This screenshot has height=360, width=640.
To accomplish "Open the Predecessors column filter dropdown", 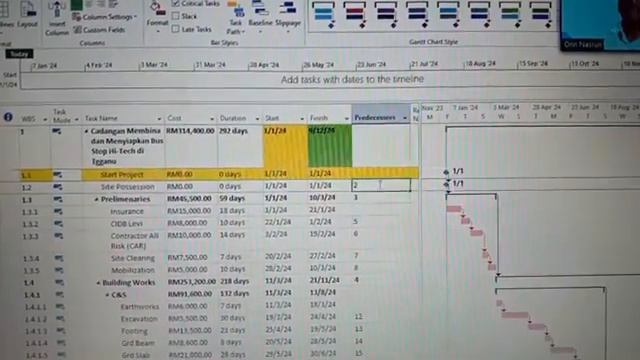I will tap(405, 118).
